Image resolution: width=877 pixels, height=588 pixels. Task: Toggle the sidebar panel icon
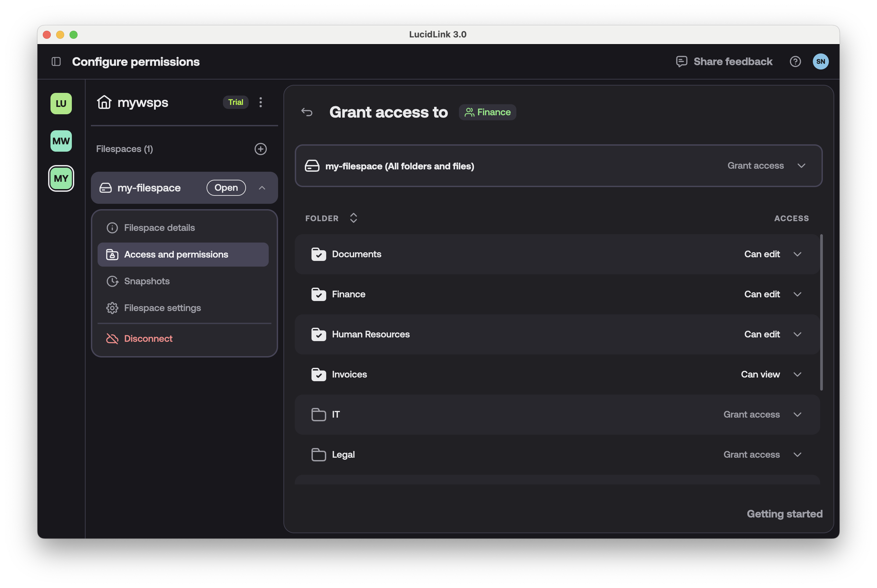(56, 61)
